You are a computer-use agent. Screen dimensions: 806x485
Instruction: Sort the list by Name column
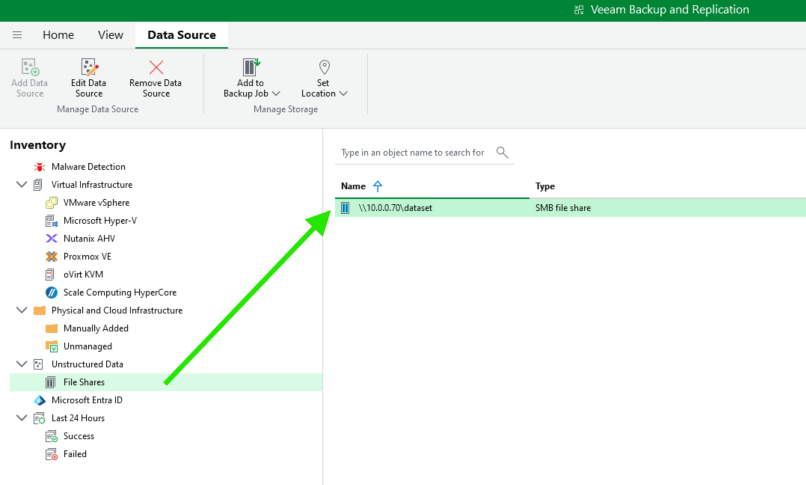[353, 186]
